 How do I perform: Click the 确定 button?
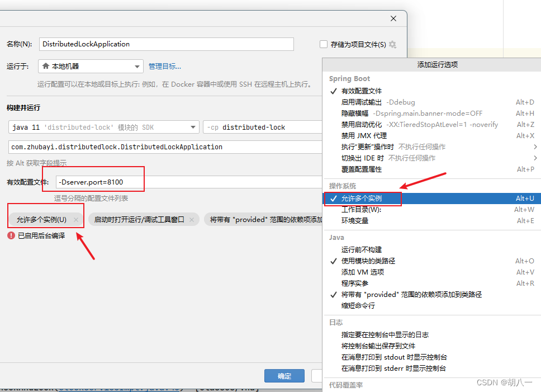[284, 376]
